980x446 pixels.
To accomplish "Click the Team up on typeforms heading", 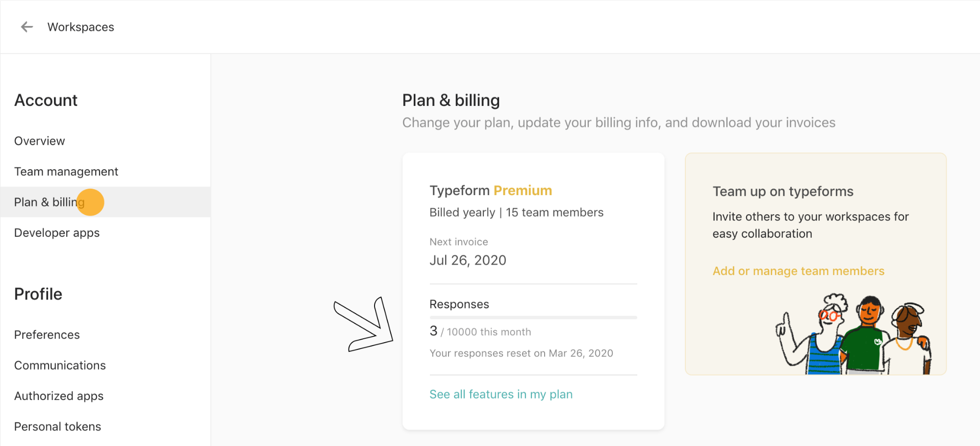I will click(x=783, y=191).
